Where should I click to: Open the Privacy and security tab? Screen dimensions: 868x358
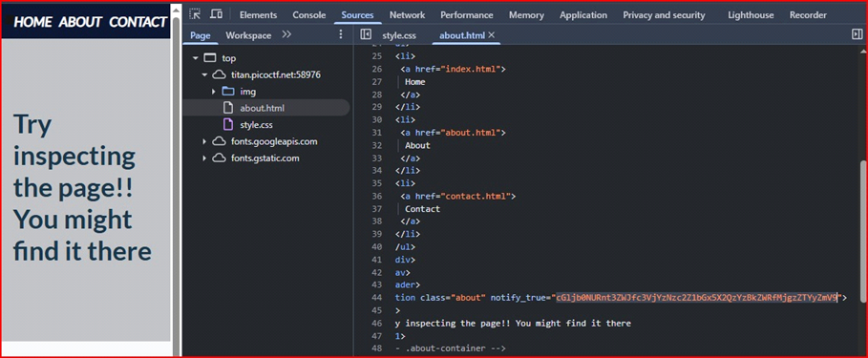[x=664, y=15]
